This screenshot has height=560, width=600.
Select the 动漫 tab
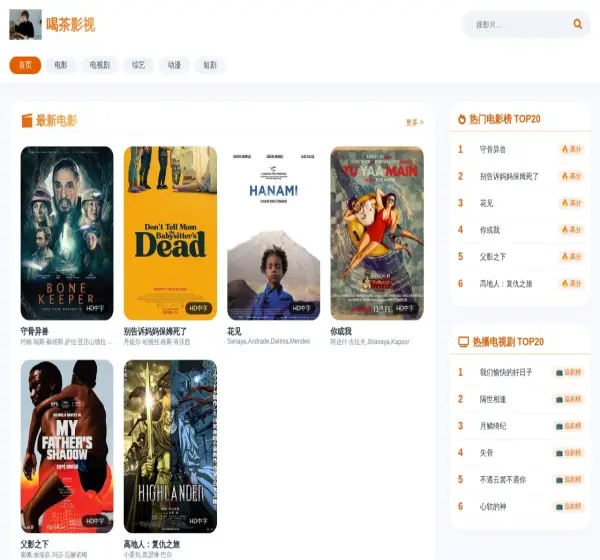174,65
